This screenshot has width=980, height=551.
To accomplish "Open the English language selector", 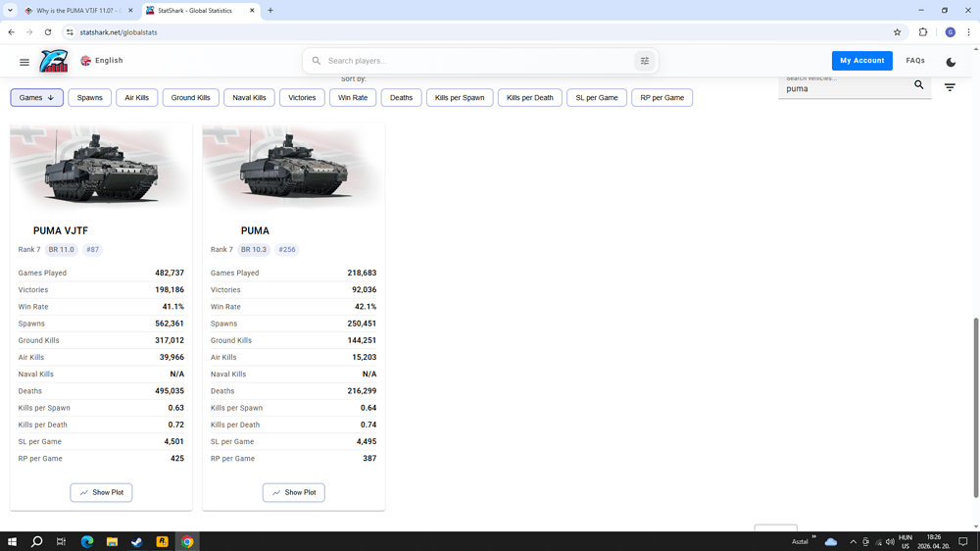I will 102,61.
